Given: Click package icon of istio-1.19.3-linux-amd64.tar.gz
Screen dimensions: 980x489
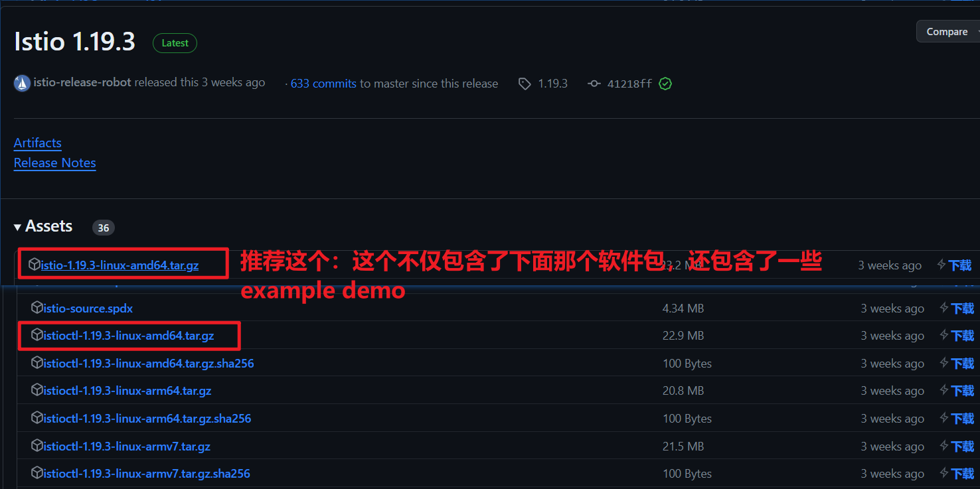Looking at the screenshot, I should point(35,265).
